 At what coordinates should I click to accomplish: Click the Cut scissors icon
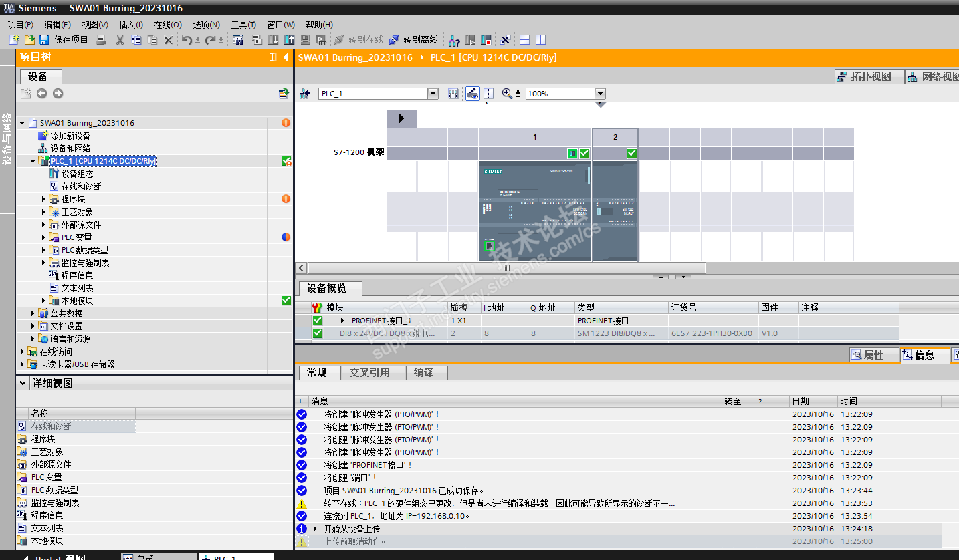pyautogui.click(x=120, y=40)
